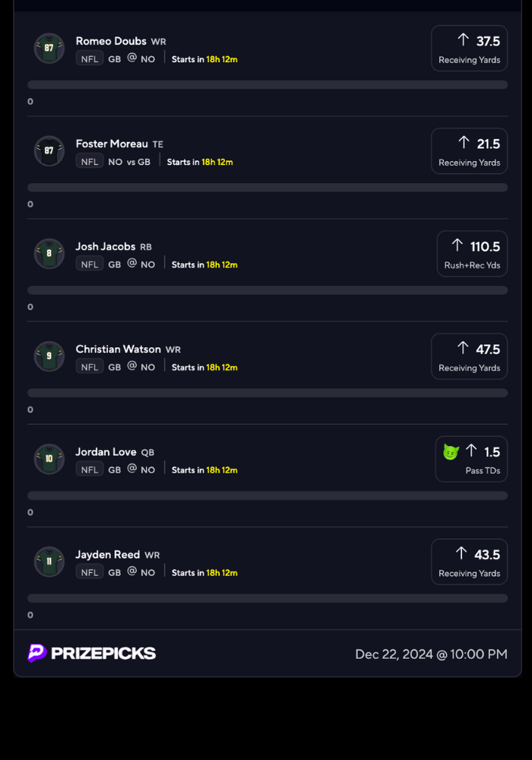Click NFL tag under Josh Jacobs
This screenshot has width=532, height=760.
[x=90, y=264]
